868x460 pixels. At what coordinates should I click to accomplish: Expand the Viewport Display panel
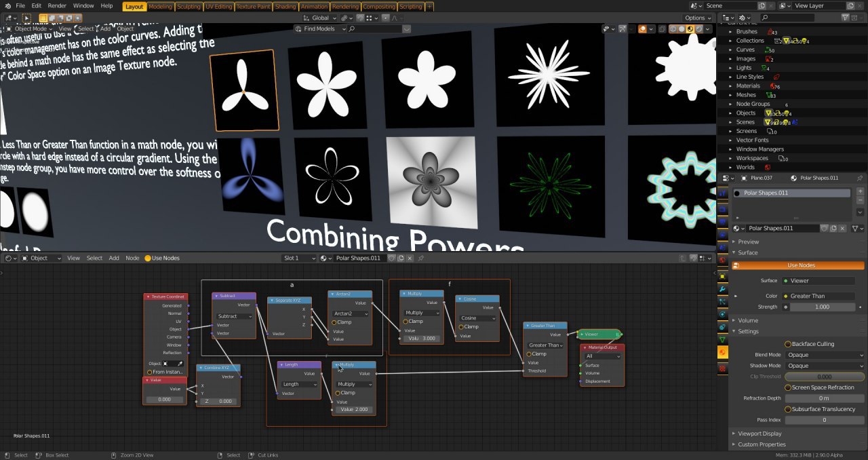pyautogui.click(x=759, y=434)
